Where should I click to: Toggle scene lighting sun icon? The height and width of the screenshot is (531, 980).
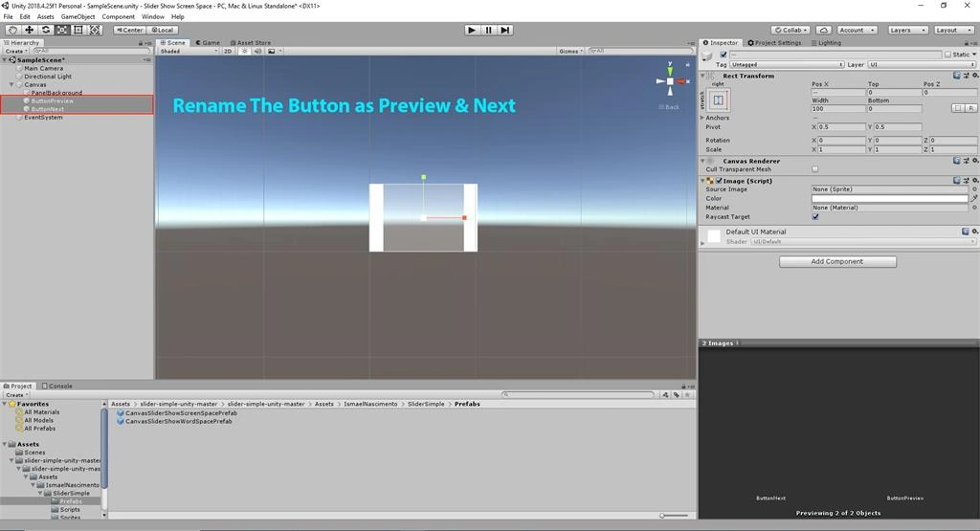244,52
